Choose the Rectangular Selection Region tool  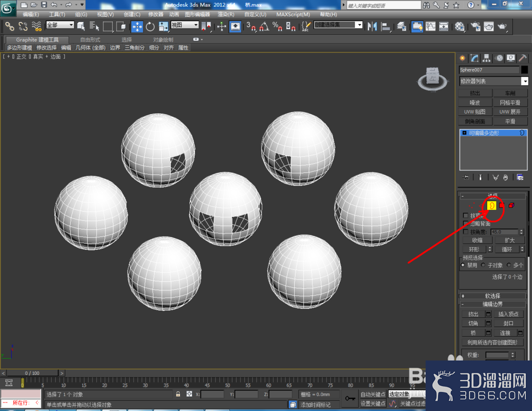(107, 26)
